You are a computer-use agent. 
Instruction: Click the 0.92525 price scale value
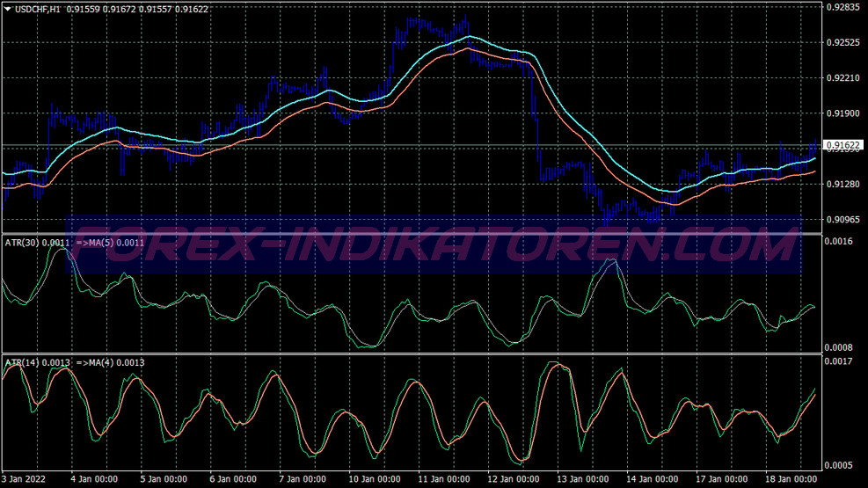point(843,42)
